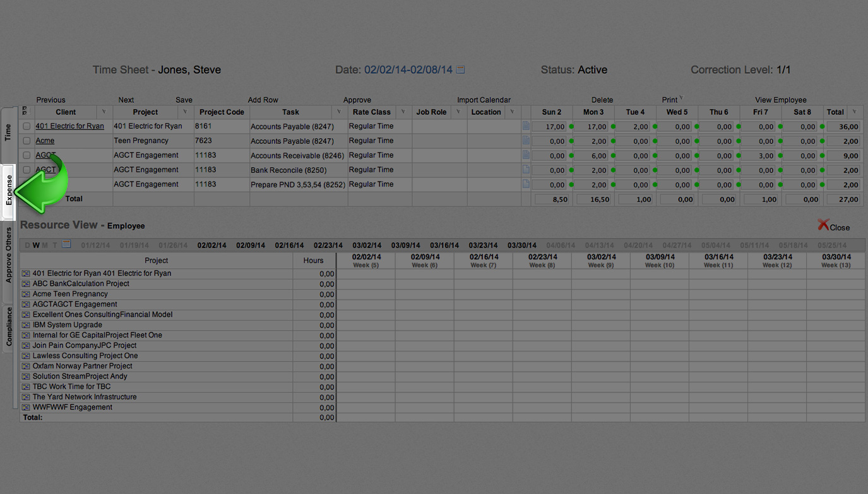This screenshot has height=494, width=868.
Task: Switch to the Expense side tab
Action: tap(9, 191)
